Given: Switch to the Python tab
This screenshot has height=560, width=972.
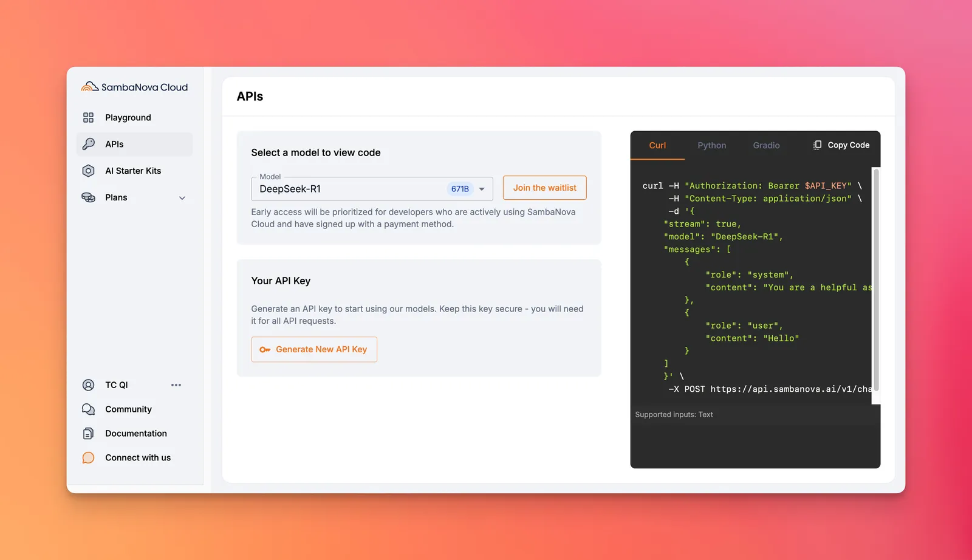Looking at the screenshot, I should tap(711, 145).
